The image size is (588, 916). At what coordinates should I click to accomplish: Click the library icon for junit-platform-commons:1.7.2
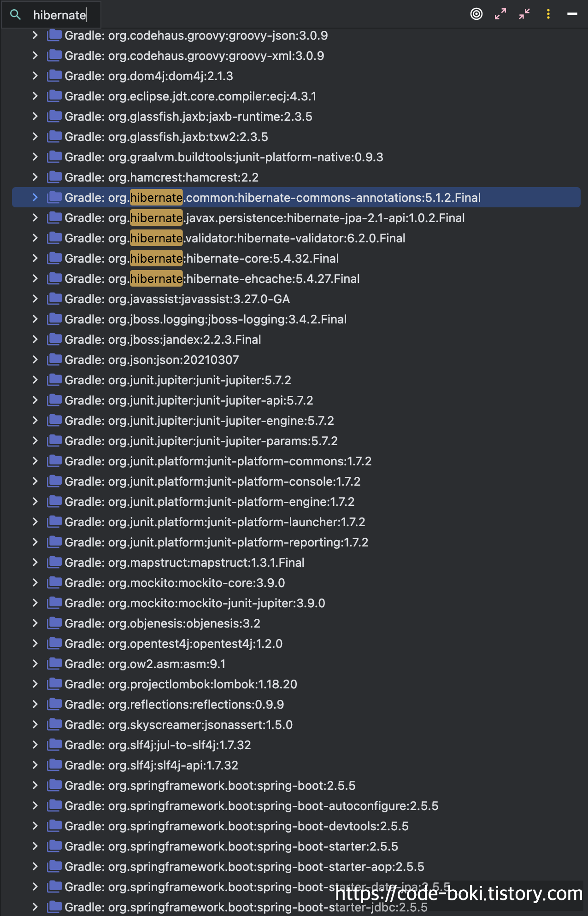54,461
